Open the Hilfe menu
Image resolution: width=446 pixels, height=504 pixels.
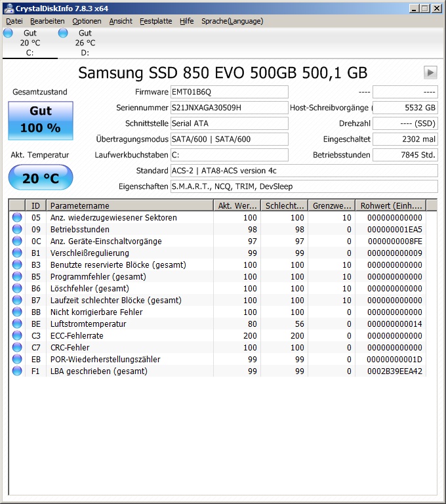[x=186, y=21]
